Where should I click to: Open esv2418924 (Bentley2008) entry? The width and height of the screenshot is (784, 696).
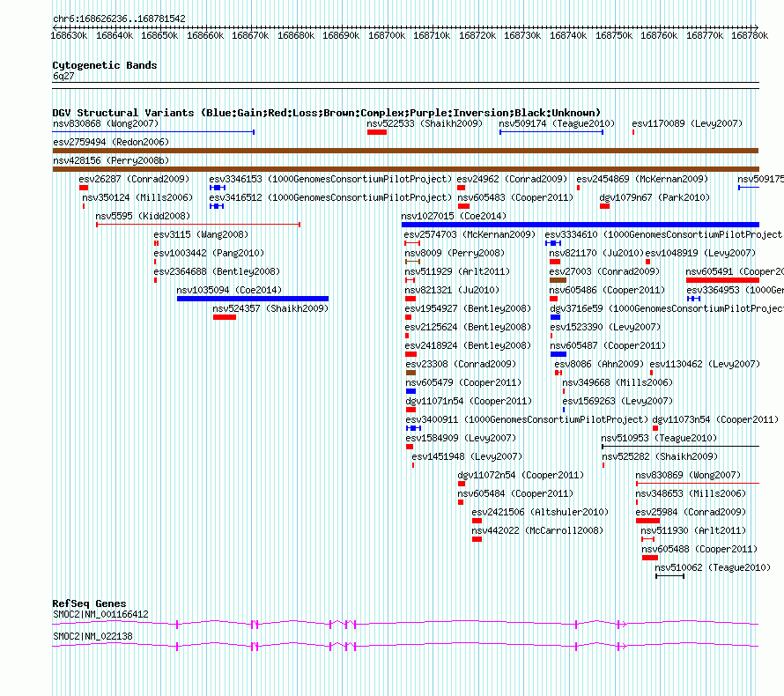coord(468,345)
